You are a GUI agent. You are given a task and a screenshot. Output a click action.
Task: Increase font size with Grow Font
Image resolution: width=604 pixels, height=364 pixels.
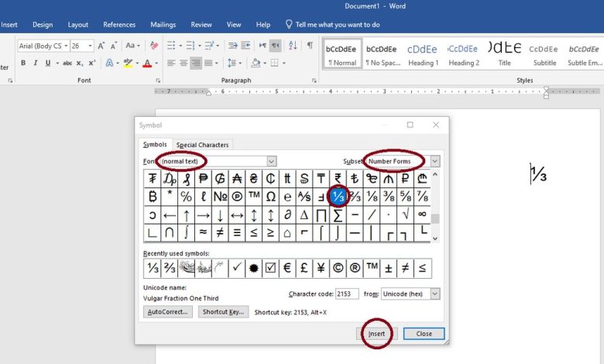coord(101,46)
